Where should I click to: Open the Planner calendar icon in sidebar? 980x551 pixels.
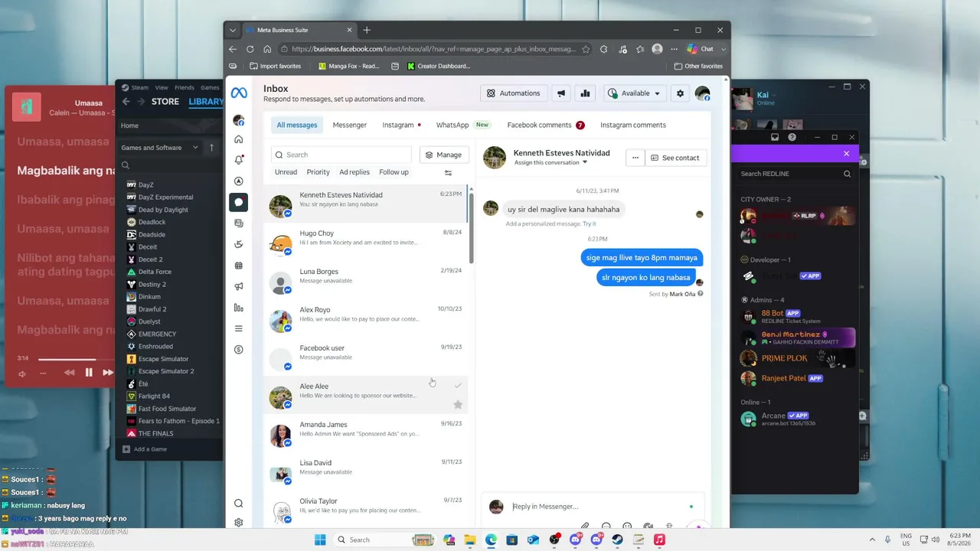click(239, 266)
